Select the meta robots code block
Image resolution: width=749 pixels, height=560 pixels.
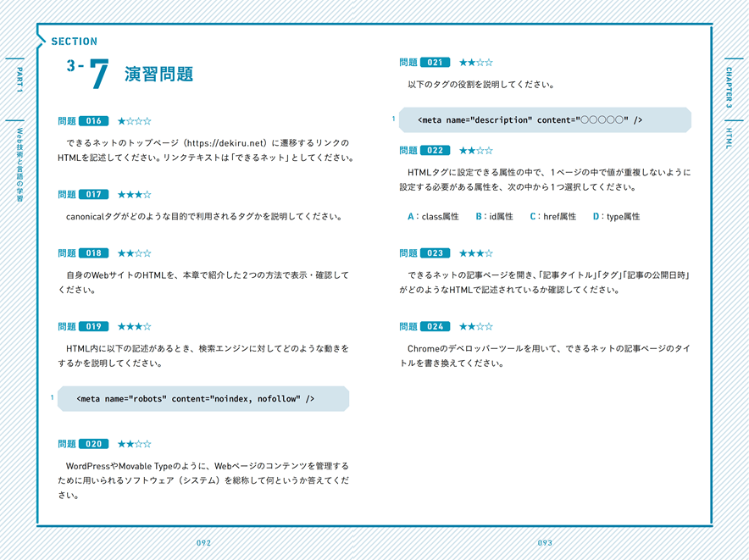point(203,398)
